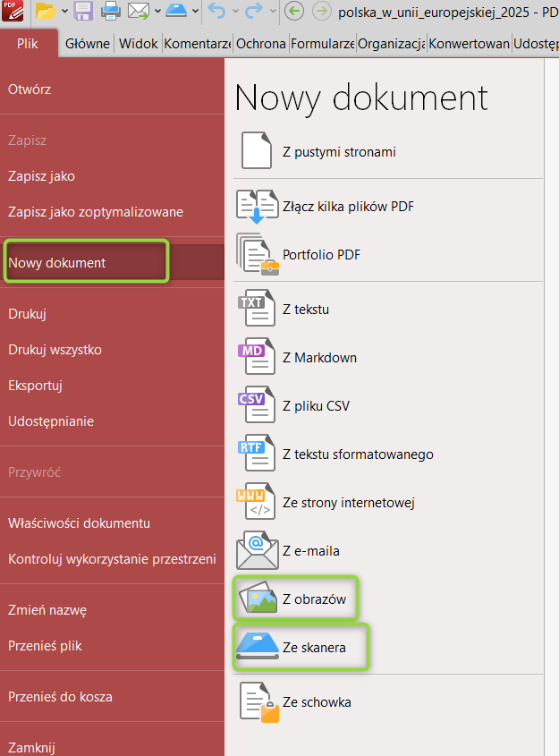Select Zapisz jako zoptymalizowane entry
This screenshot has height=756, width=559.
[x=113, y=212]
